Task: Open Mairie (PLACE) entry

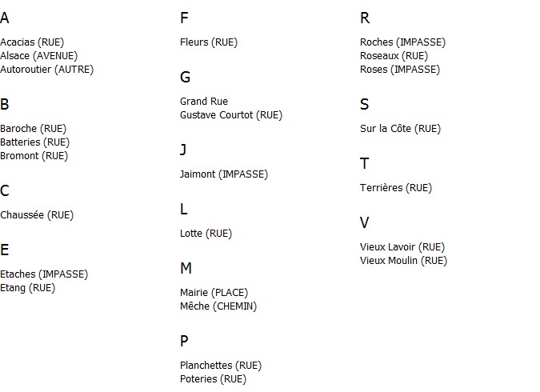Action: (x=214, y=293)
